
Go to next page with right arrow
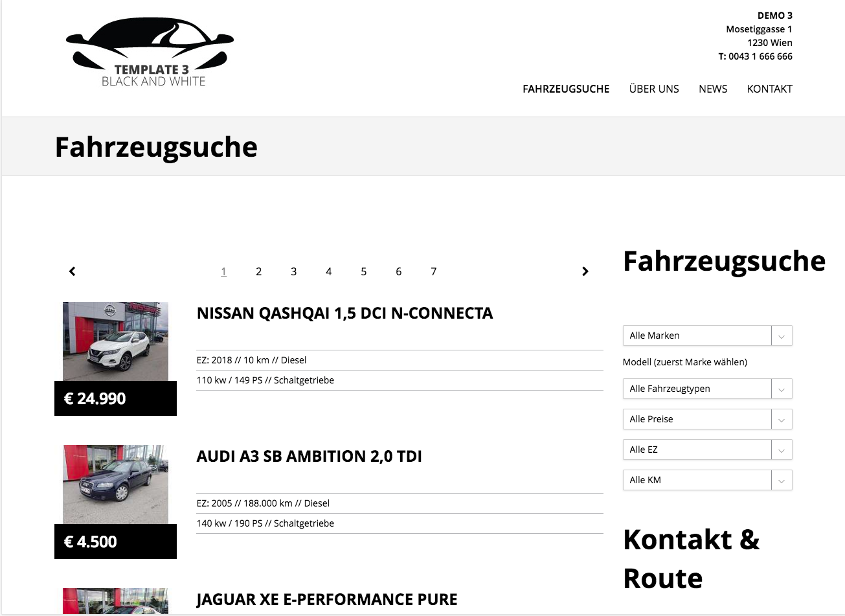[x=585, y=271]
